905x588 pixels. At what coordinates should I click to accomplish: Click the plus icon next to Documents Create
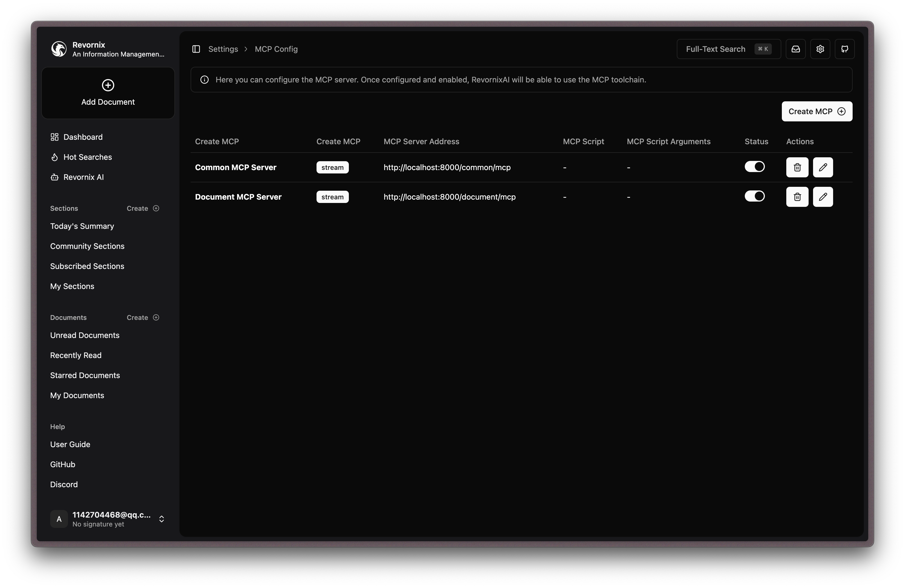click(156, 318)
